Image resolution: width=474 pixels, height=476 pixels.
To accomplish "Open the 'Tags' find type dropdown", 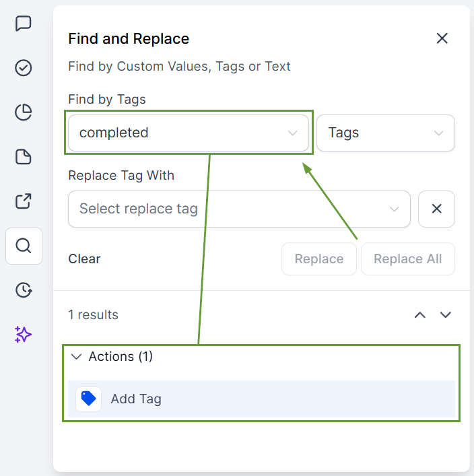I will point(386,133).
